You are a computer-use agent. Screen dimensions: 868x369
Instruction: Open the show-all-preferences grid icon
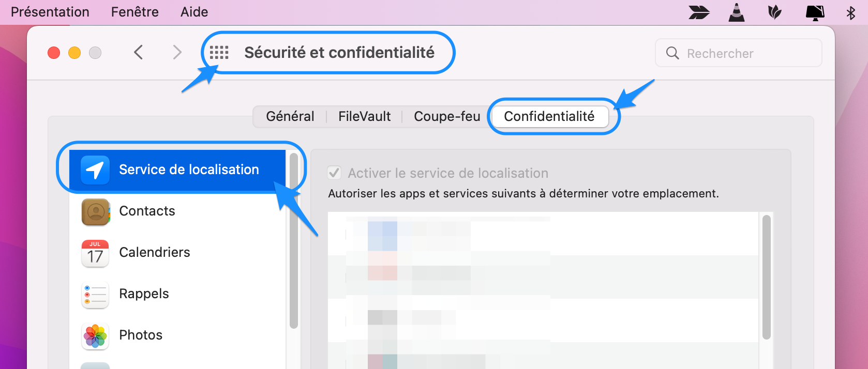[x=219, y=53]
